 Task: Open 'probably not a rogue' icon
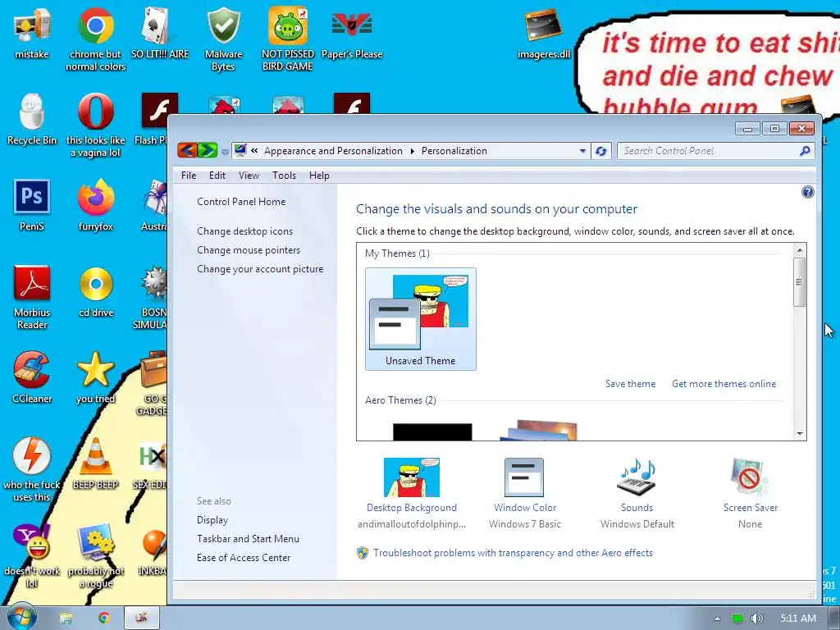point(95,555)
